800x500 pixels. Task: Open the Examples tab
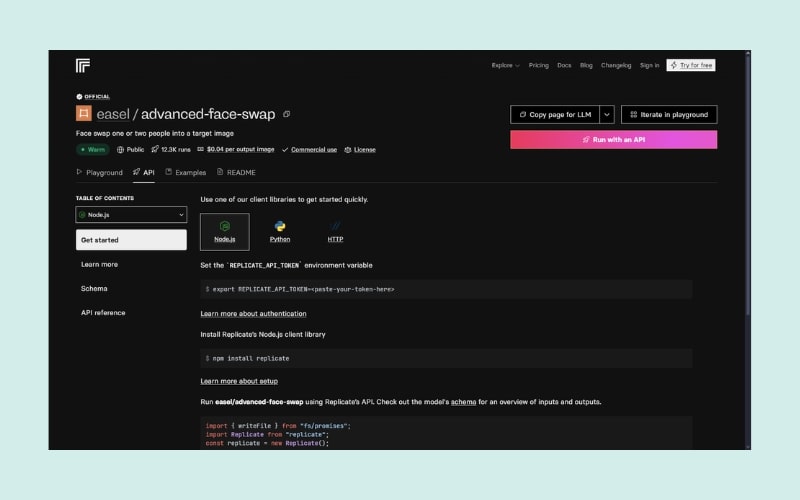pyautogui.click(x=186, y=172)
